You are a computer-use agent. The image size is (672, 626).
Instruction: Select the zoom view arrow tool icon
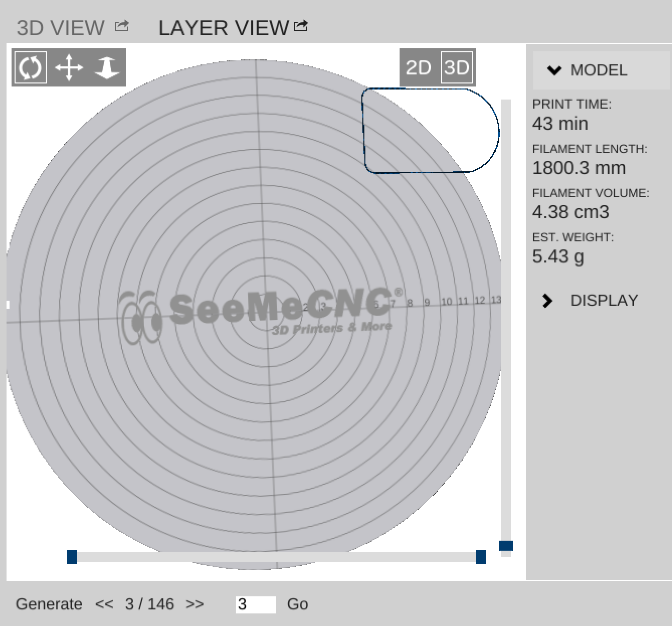[x=107, y=67]
